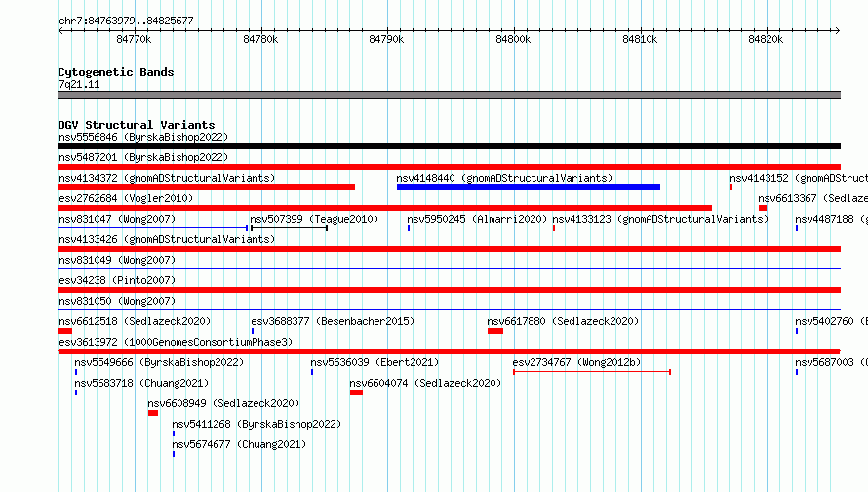Click the nsv5683718 (Chuang2021) label
Screen dimensions: 868x492
pyautogui.click(x=141, y=383)
